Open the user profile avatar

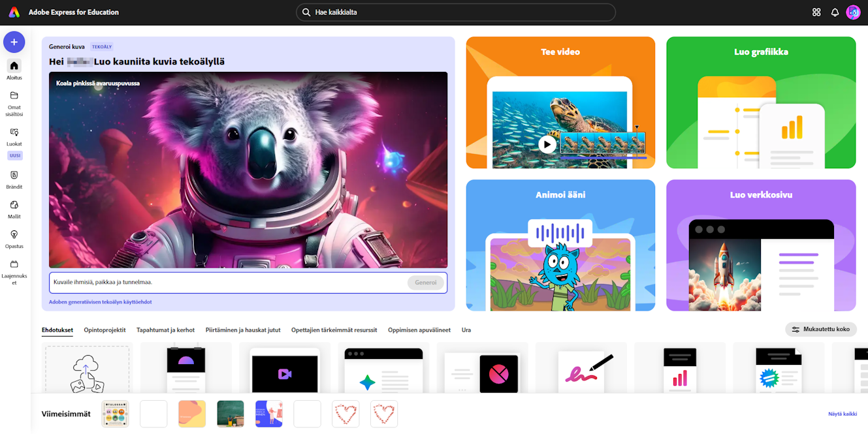(853, 12)
